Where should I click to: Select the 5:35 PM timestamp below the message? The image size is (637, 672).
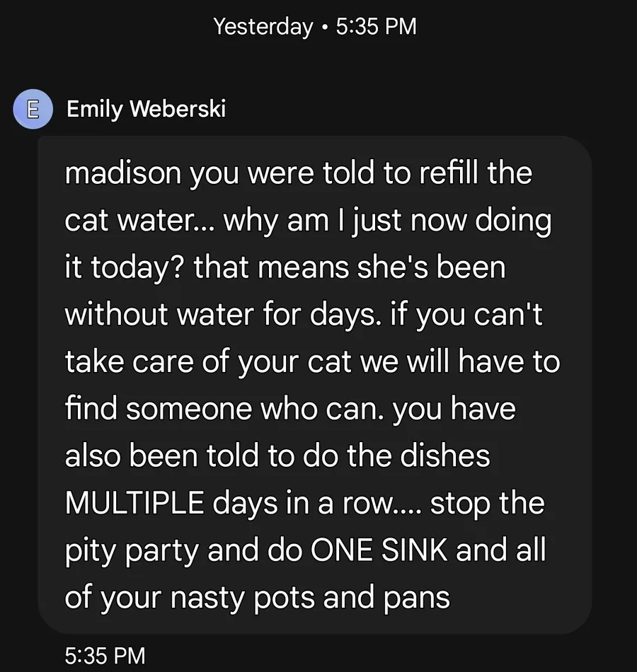point(105,656)
